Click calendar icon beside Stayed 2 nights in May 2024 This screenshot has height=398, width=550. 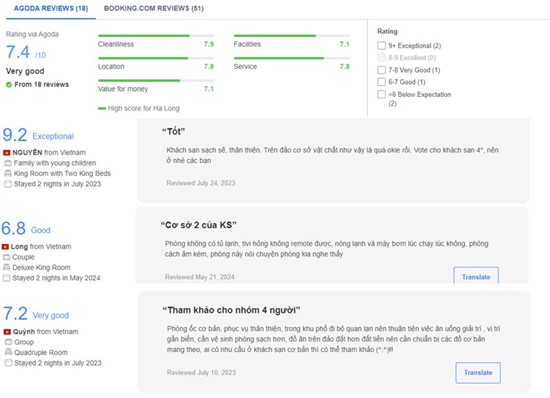pyautogui.click(x=6, y=278)
